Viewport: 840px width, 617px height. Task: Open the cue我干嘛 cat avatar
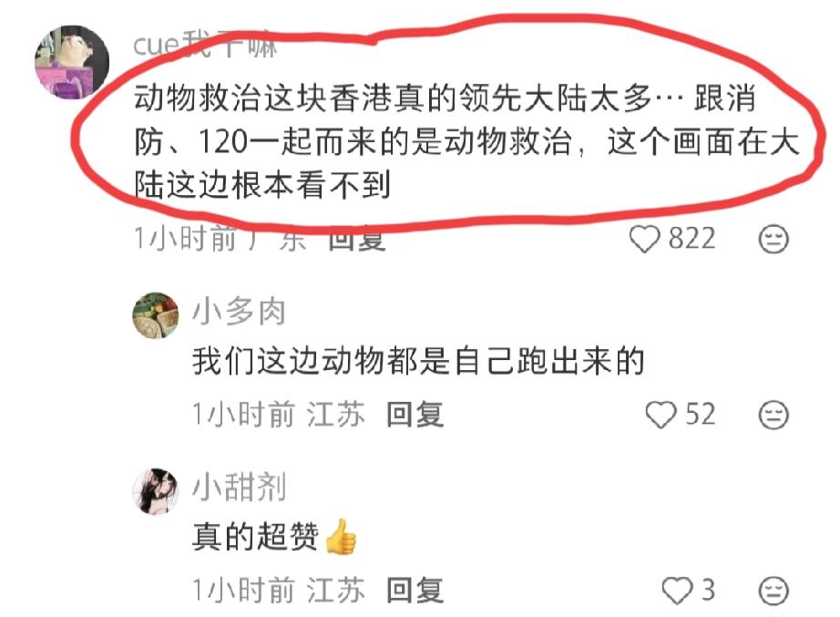[x=72, y=62]
